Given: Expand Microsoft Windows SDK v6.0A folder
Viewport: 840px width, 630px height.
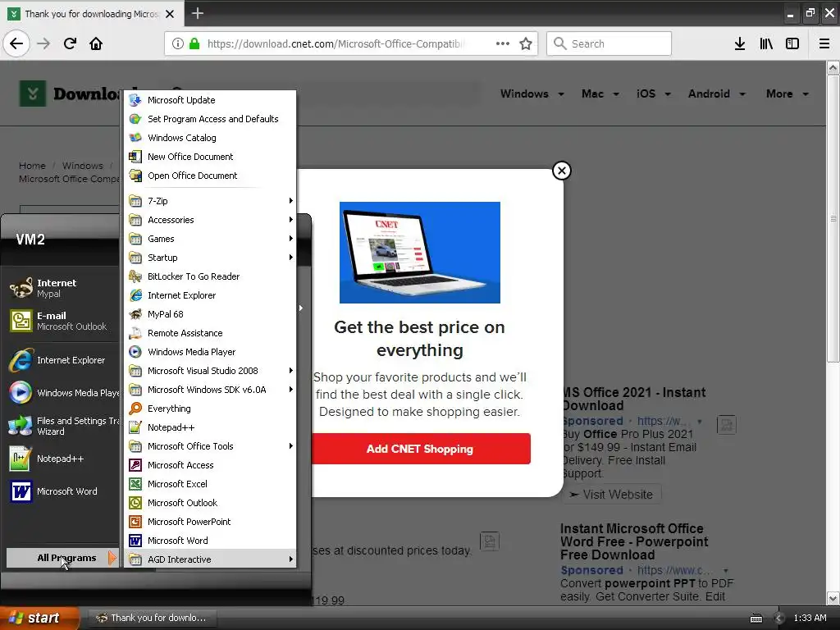Looking at the screenshot, I should click(210, 390).
